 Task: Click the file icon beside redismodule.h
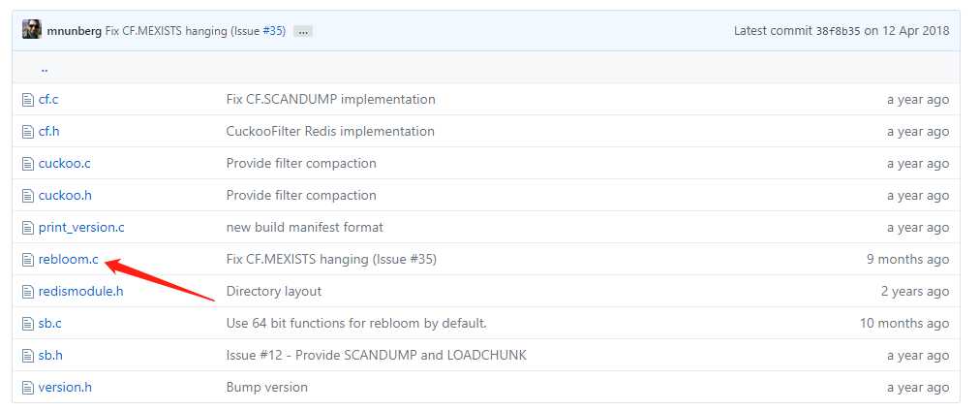(27, 292)
